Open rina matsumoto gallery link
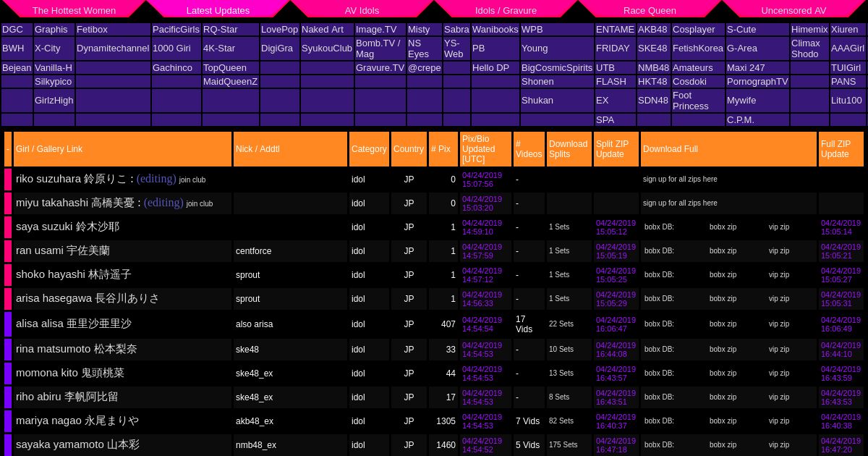 point(76,349)
